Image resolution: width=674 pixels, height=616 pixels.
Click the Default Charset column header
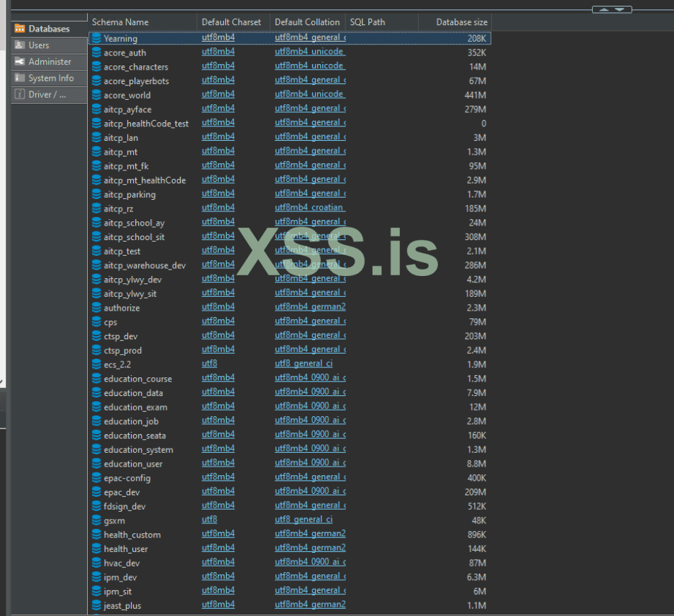click(231, 22)
